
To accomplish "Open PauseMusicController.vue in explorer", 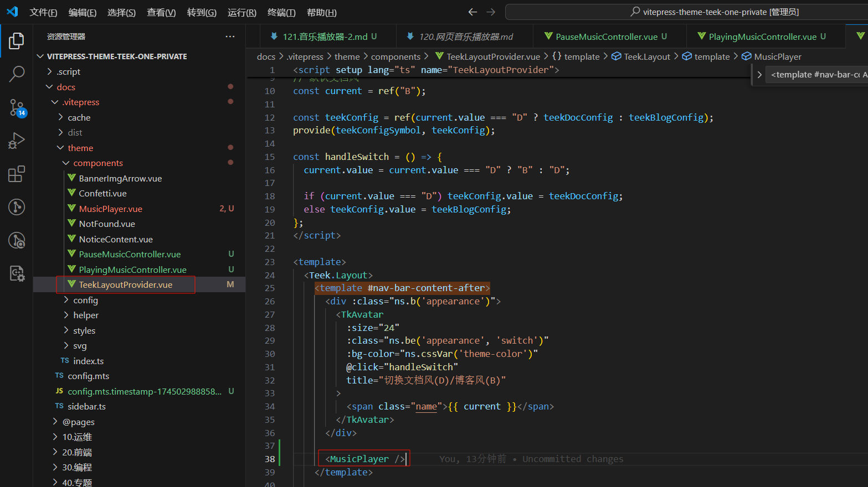I will (130, 254).
